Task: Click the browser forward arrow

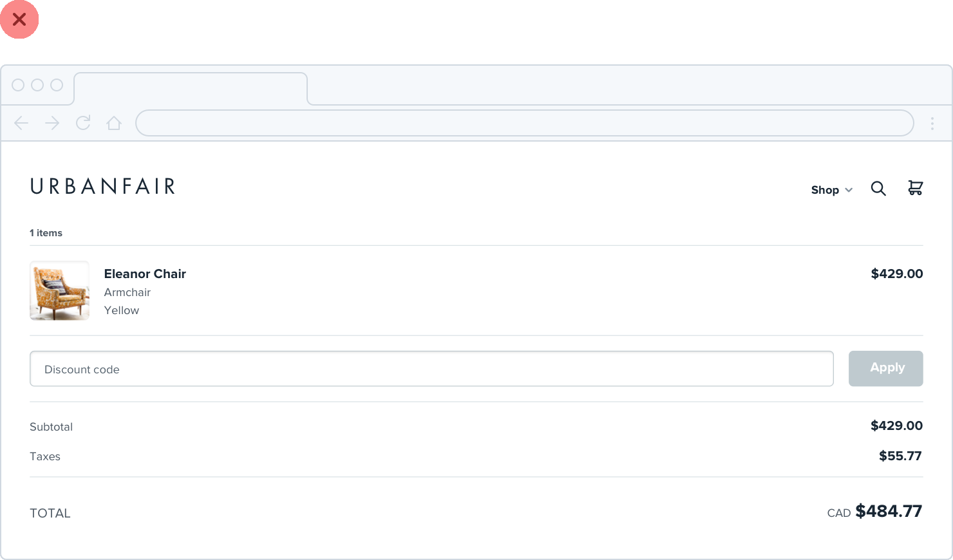Action: tap(52, 123)
